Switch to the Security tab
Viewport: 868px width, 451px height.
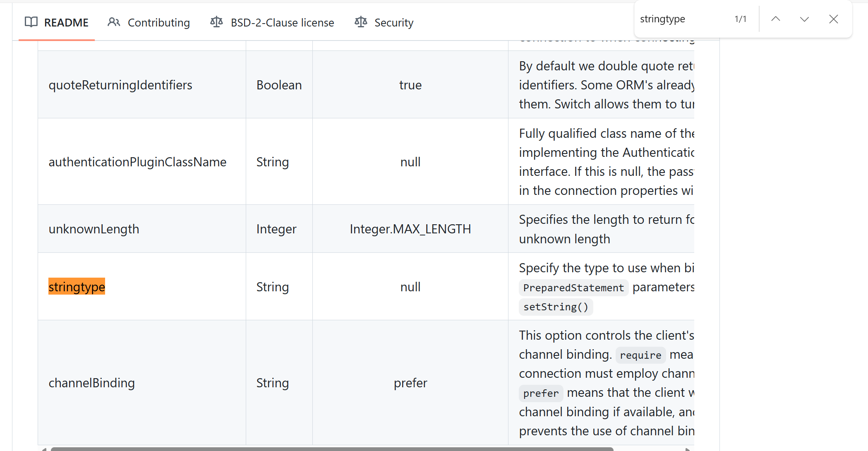pyautogui.click(x=384, y=22)
